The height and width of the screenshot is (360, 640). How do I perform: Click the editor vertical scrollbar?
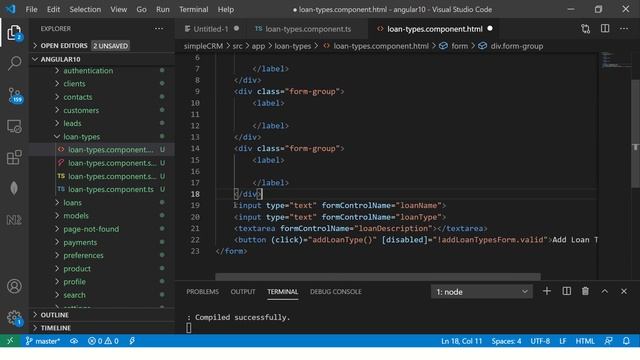[636, 133]
